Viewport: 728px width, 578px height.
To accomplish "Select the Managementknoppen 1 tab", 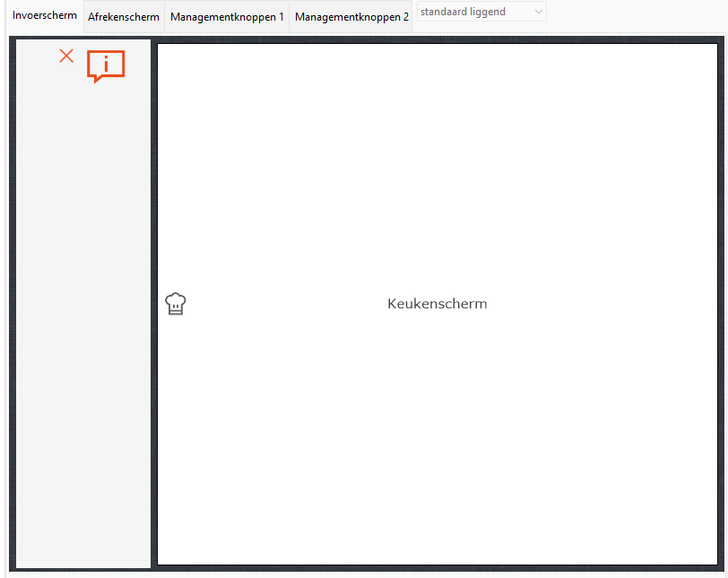I will coord(227,17).
